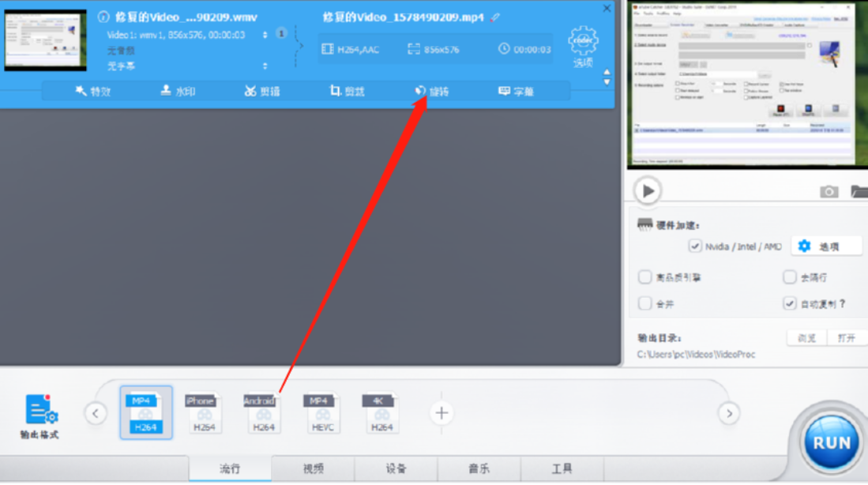Image resolution: width=868 pixels, height=485 pixels.
Task: Click the video preview image
Action: [747, 85]
